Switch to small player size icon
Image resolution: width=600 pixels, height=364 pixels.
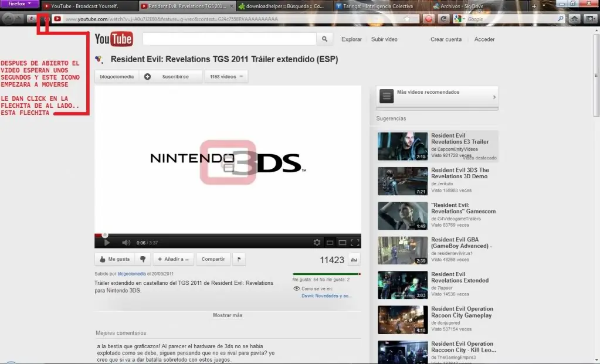(x=330, y=243)
